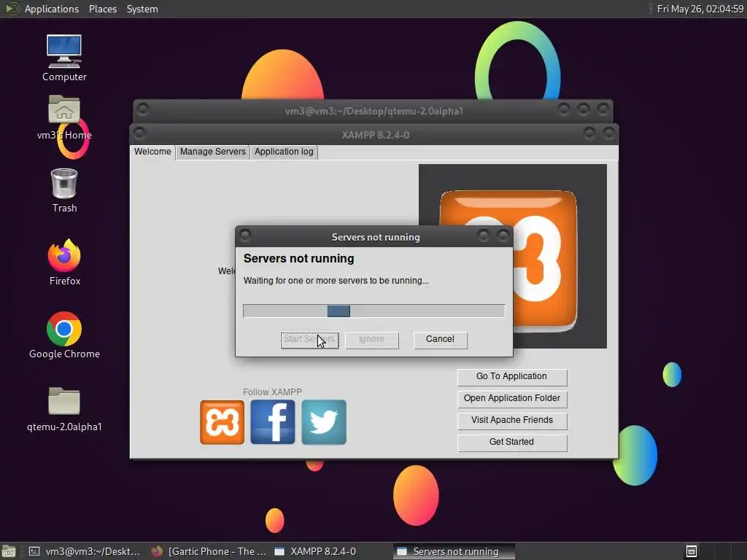Click the clock showing Fri May 26

pos(700,9)
